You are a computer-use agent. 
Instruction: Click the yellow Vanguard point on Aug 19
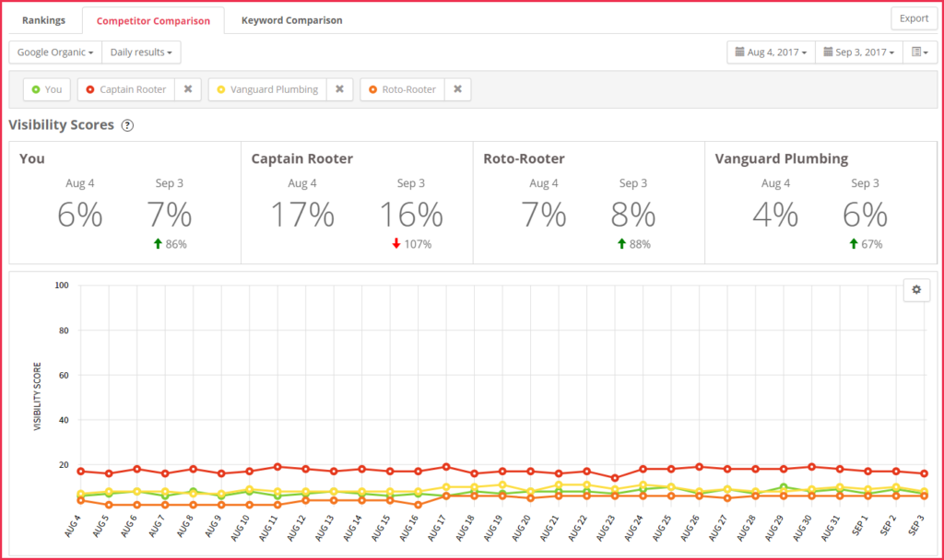[502, 484]
